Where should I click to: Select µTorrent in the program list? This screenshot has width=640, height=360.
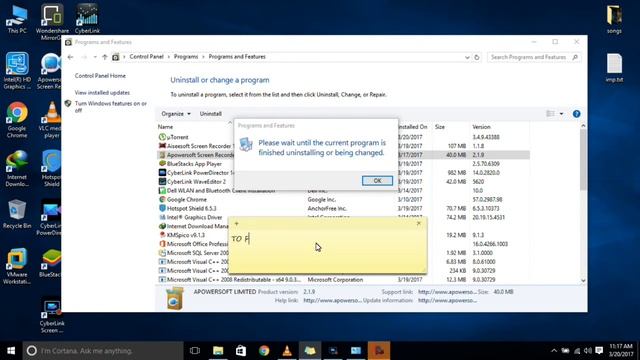click(x=178, y=137)
